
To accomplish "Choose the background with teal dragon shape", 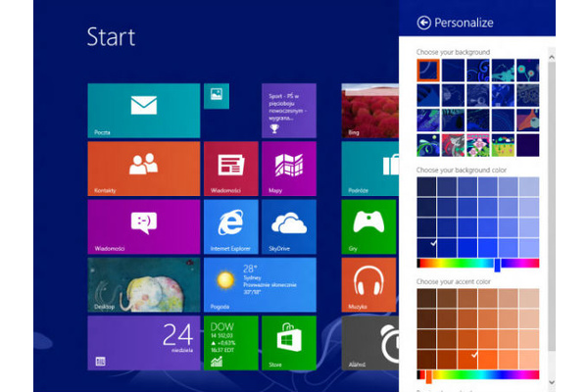I will pyautogui.click(x=503, y=71).
